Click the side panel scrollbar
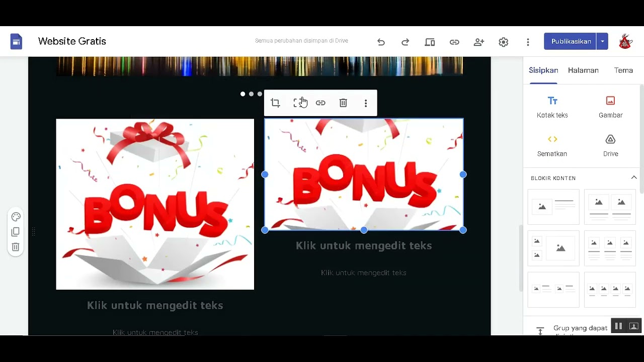 [x=641, y=140]
